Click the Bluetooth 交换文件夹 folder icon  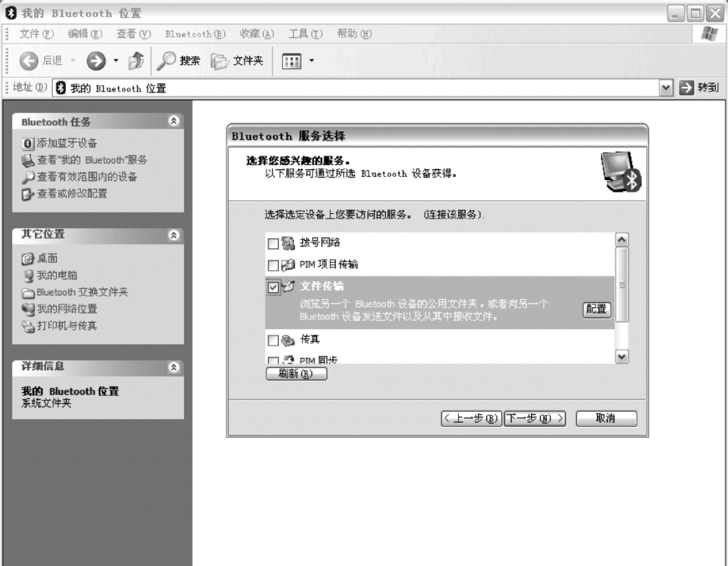pos(28,293)
